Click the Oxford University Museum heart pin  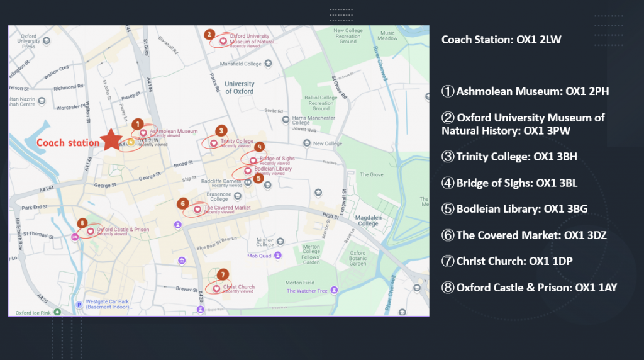pos(223,40)
